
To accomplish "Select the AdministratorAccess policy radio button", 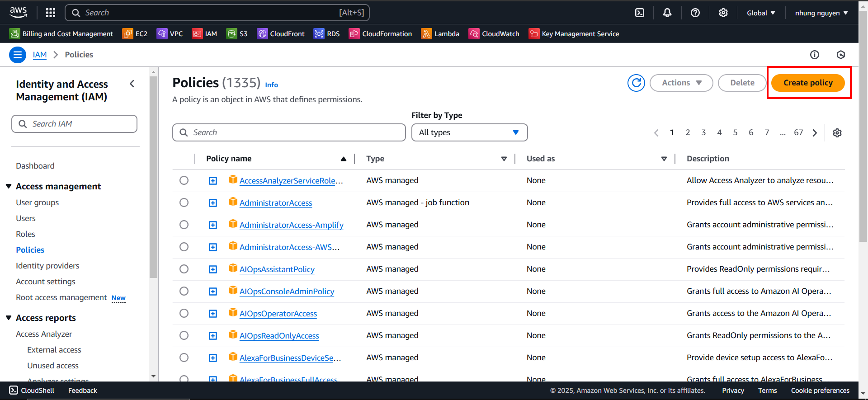I will pos(184,202).
